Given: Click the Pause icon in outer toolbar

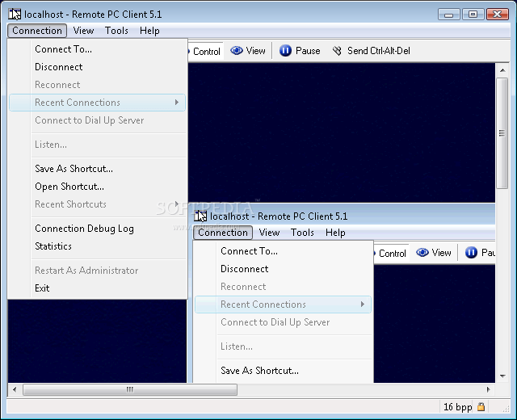Looking at the screenshot, I should (285, 51).
